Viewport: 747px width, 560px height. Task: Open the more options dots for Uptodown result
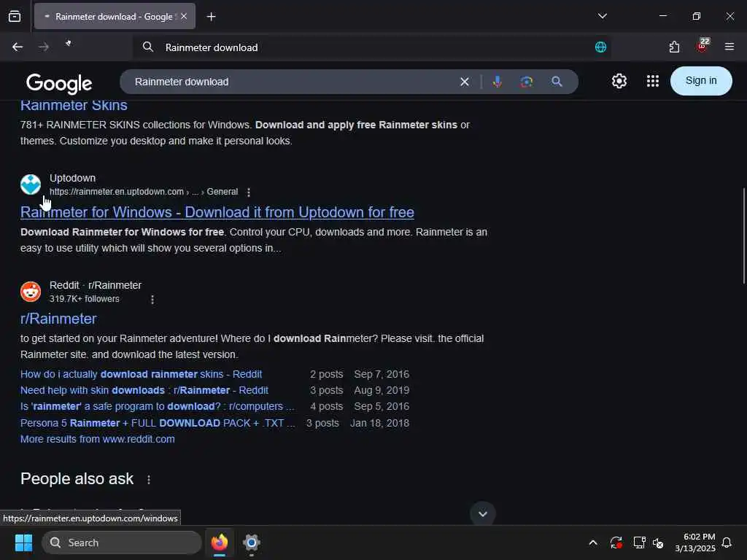pyautogui.click(x=249, y=192)
